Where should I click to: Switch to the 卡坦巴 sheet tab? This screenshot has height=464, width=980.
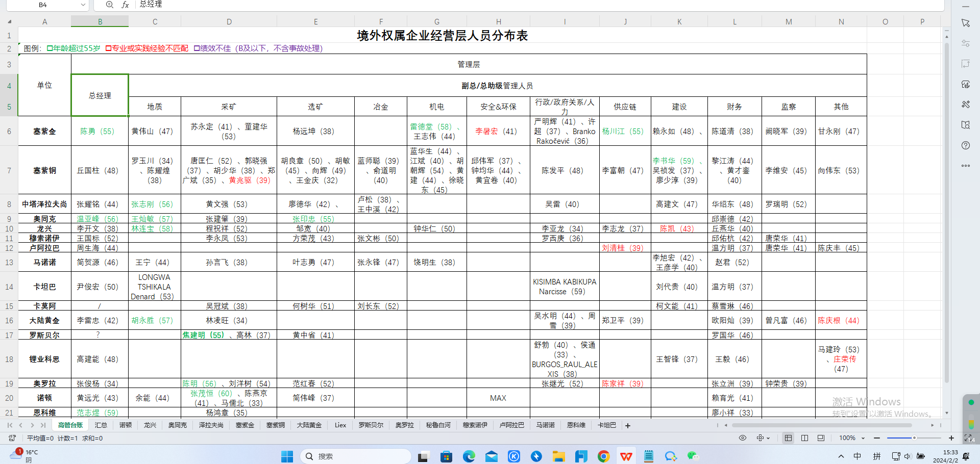607,425
